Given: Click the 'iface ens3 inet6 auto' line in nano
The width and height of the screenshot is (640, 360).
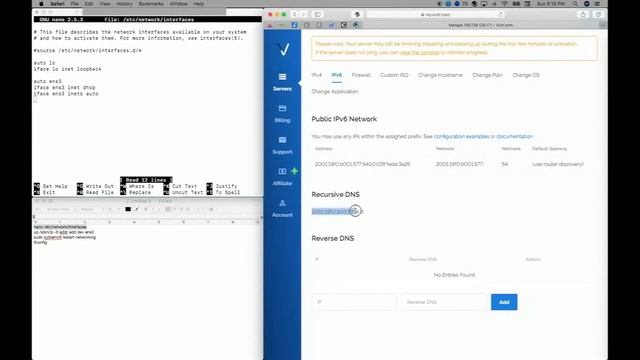Looking at the screenshot, I should pos(66,94).
